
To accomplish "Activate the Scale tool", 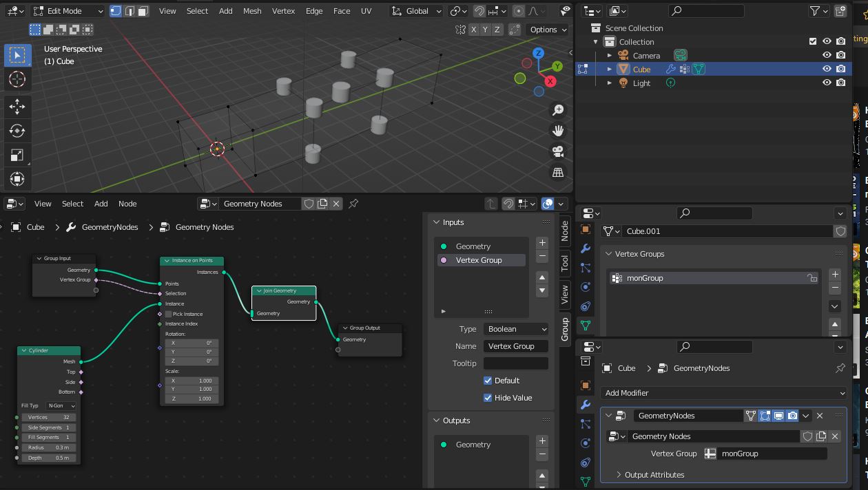I will (x=17, y=155).
